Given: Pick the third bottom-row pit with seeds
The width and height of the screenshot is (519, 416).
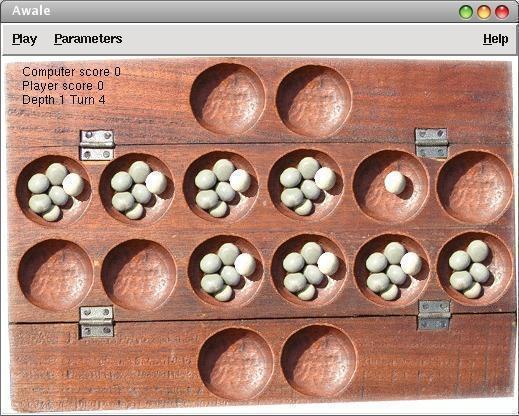Looking at the screenshot, I should 226,272.
